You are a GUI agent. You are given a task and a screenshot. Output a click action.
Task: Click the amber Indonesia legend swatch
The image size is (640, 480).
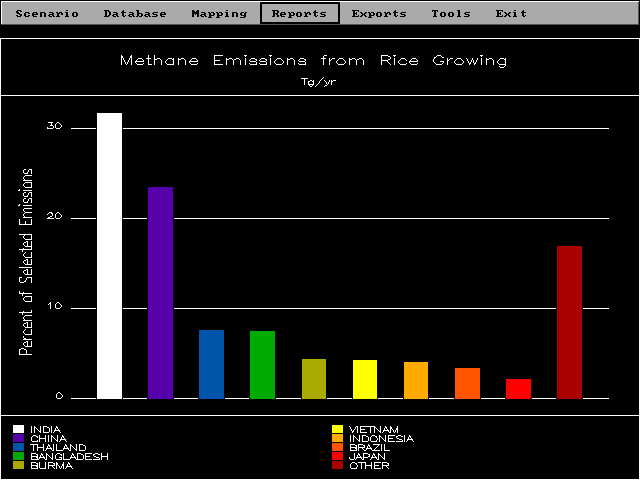338,438
